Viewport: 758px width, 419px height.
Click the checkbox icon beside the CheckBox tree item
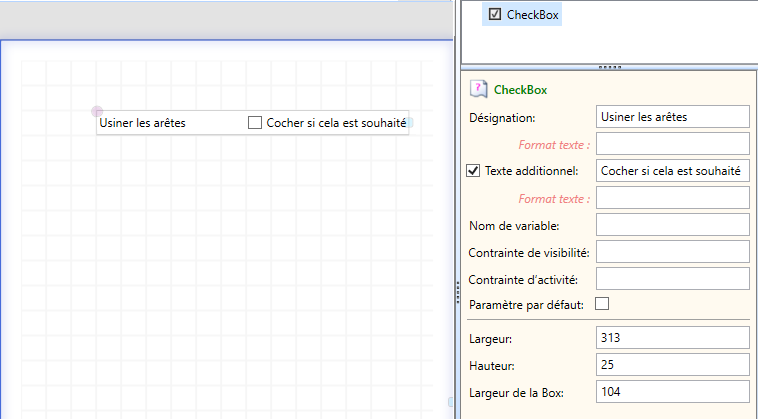tap(495, 14)
